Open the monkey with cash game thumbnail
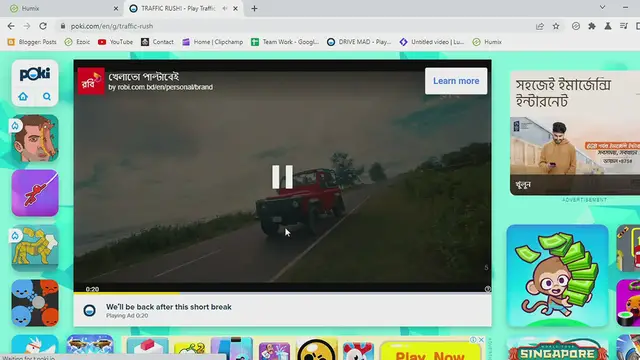The width and height of the screenshot is (640, 360). (558, 276)
